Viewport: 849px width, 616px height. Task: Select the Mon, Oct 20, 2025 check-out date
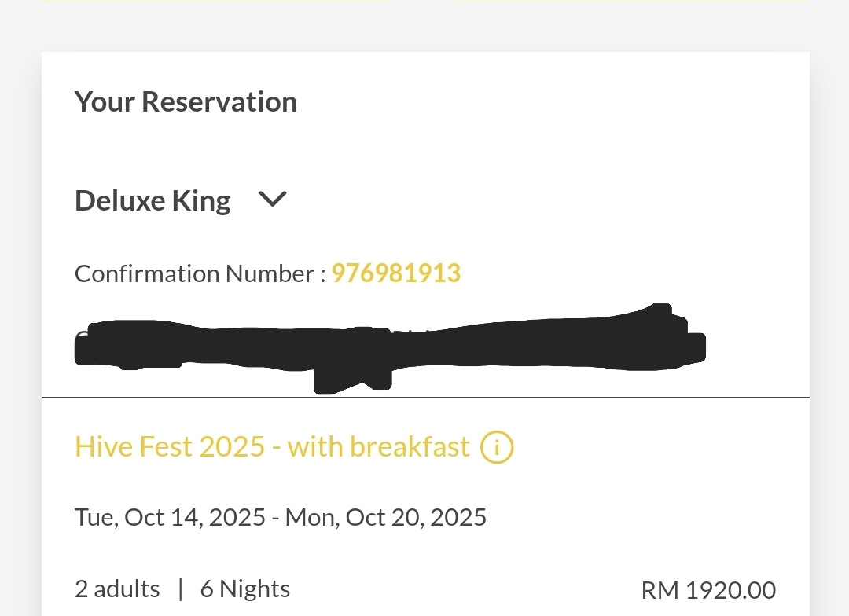point(385,517)
